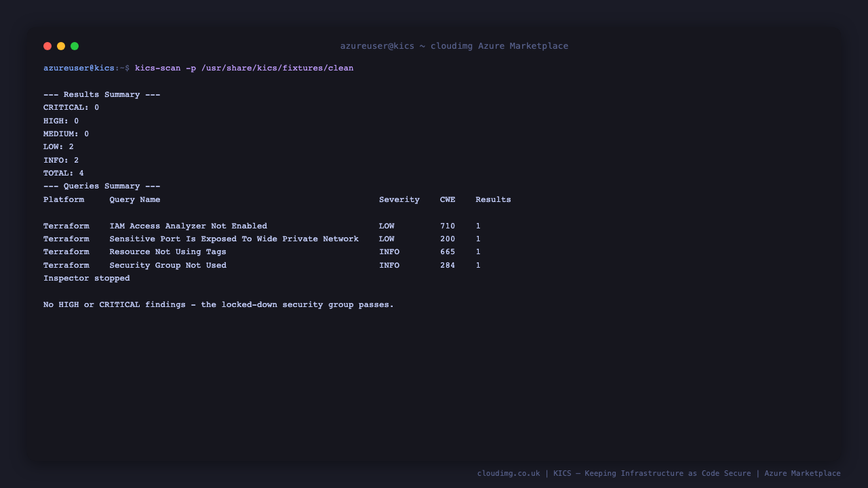Image resolution: width=868 pixels, height=488 pixels.
Task: Click cloudimg.co.uk in the footer
Action: (509, 474)
